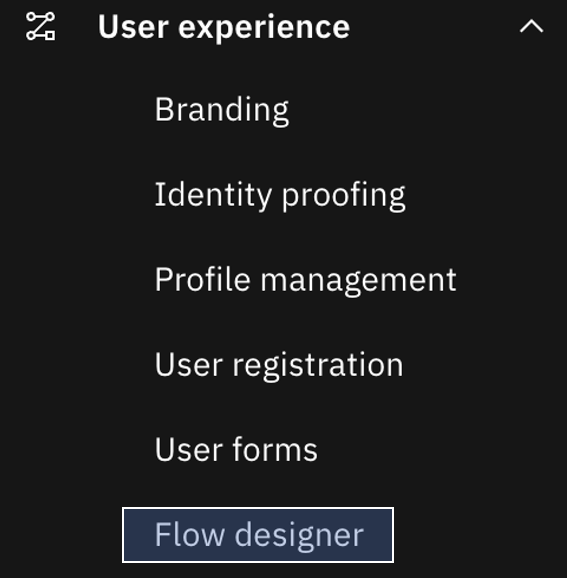Choose Identity proofing in the sidebar
Screen dimensions: 568x578
(280, 195)
